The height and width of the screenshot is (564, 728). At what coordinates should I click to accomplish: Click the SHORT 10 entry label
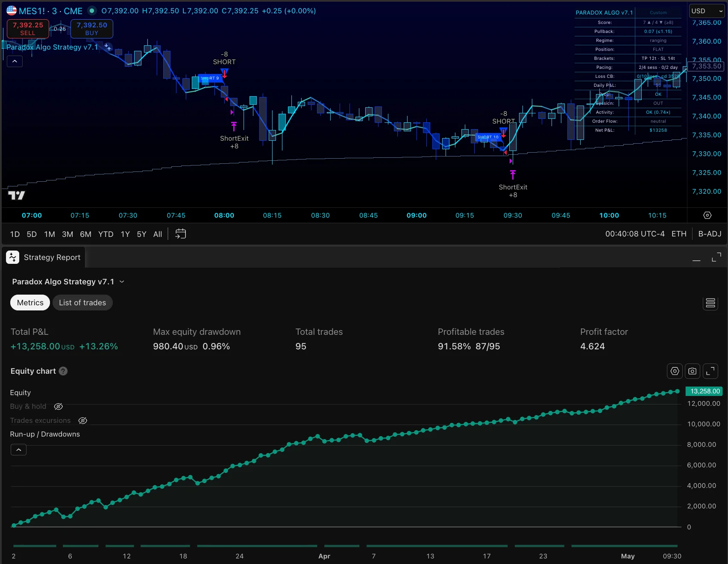pyautogui.click(x=488, y=137)
